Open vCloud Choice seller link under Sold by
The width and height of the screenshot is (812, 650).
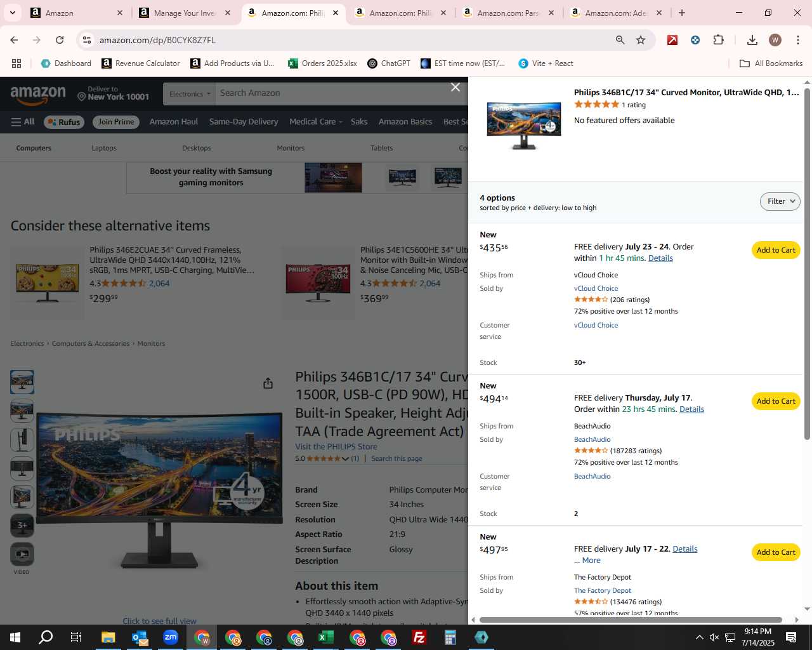(x=596, y=288)
